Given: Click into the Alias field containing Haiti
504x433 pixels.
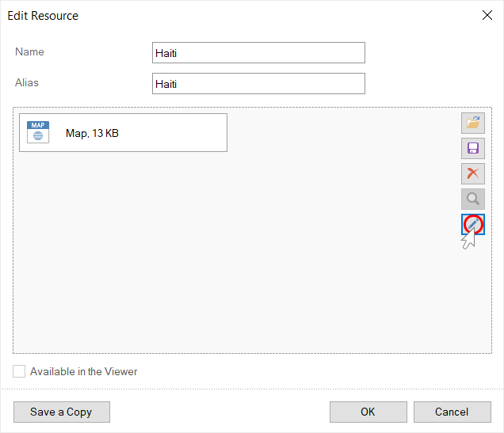Looking at the screenshot, I should pos(258,83).
